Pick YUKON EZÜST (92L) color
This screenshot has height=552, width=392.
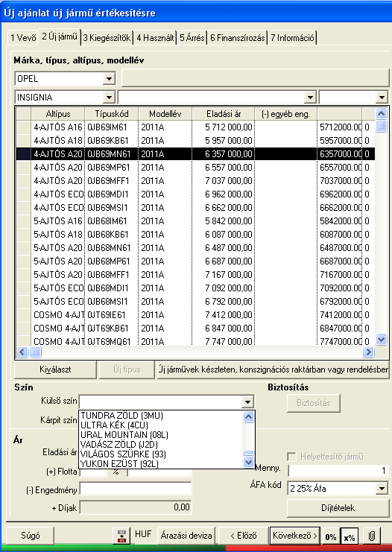[x=161, y=464]
